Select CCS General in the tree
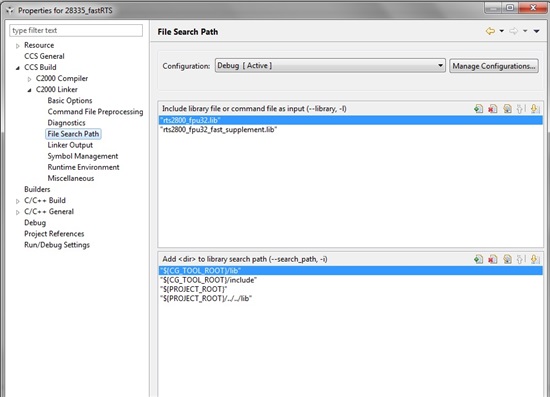This screenshot has height=397, width=550. pos(44,56)
